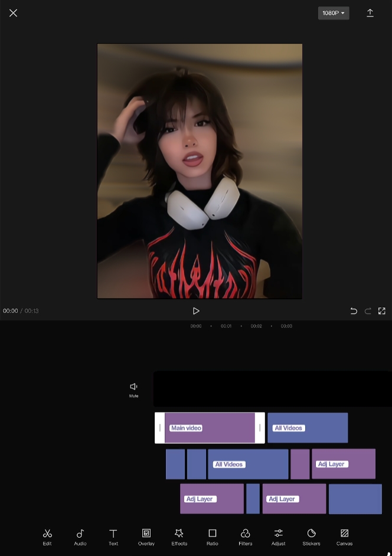Click the video preview image

[x=200, y=171]
